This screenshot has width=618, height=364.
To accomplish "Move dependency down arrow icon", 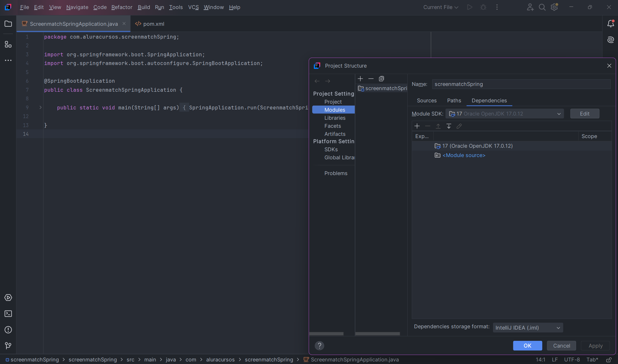I will coord(449,126).
